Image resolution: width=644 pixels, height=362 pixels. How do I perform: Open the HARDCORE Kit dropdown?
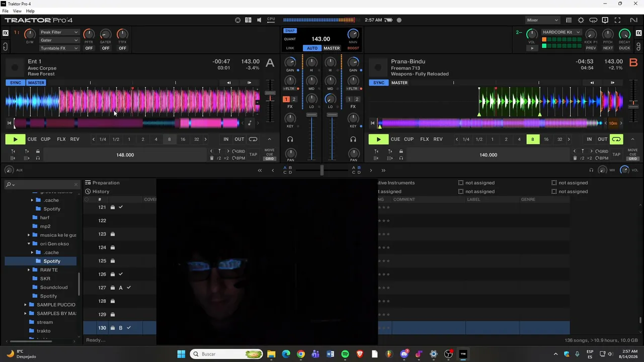561,32
